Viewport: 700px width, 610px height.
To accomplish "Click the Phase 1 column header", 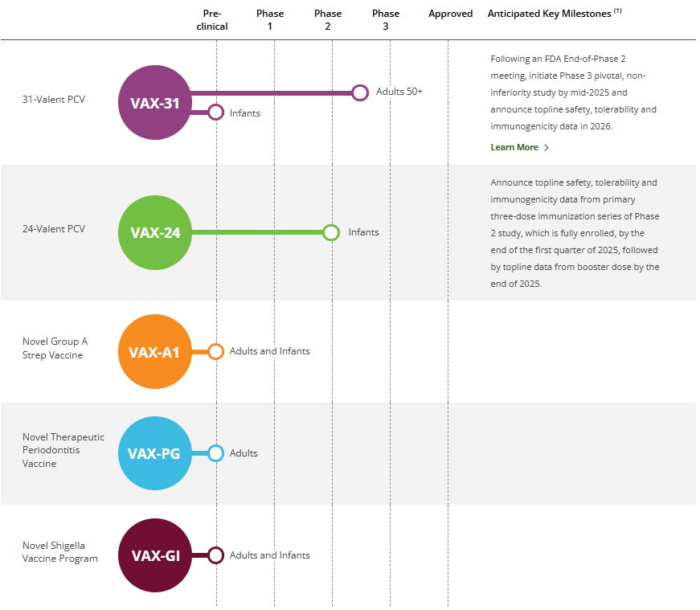I will 270,20.
